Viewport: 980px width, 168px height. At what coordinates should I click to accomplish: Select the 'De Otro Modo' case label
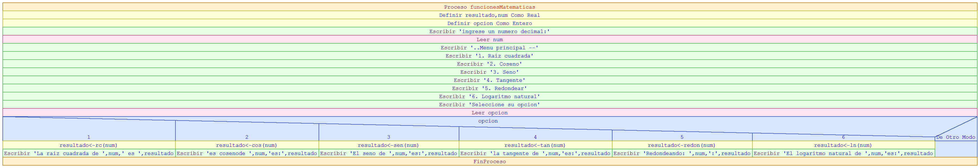(956, 137)
